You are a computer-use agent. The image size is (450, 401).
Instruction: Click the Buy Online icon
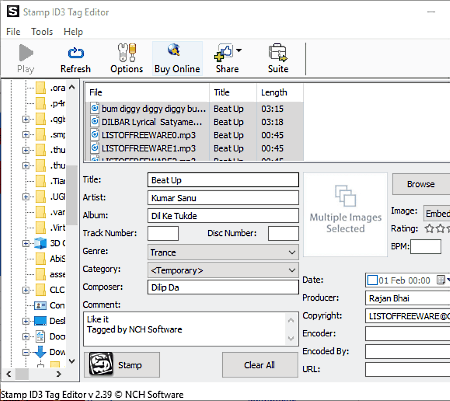coord(174,50)
